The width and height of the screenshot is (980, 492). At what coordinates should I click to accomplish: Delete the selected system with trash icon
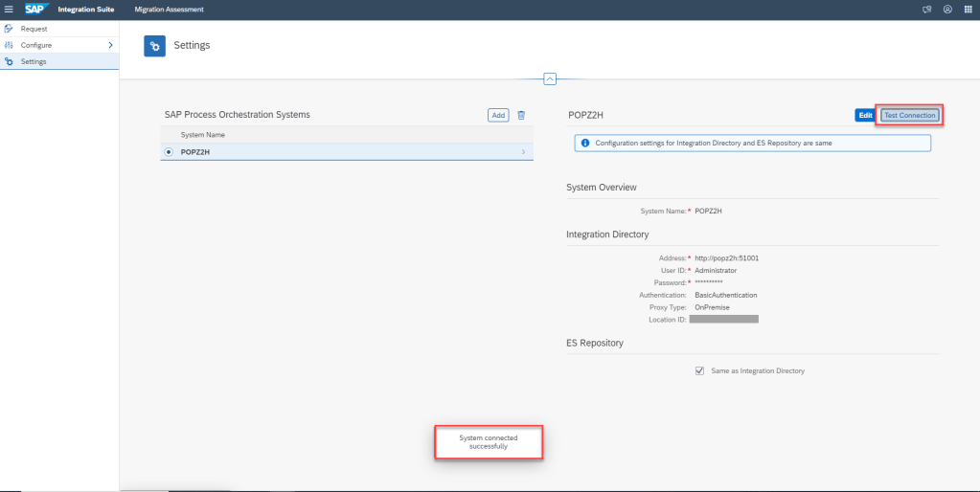[x=521, y=115]
